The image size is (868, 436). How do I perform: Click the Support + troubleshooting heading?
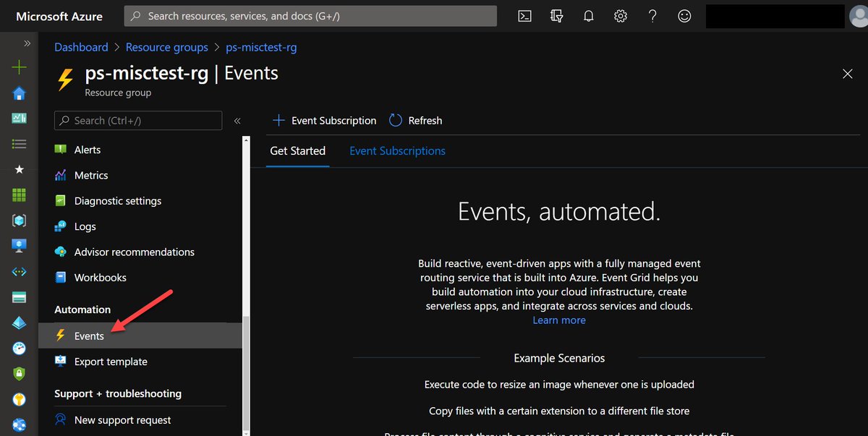pos(118,394)
